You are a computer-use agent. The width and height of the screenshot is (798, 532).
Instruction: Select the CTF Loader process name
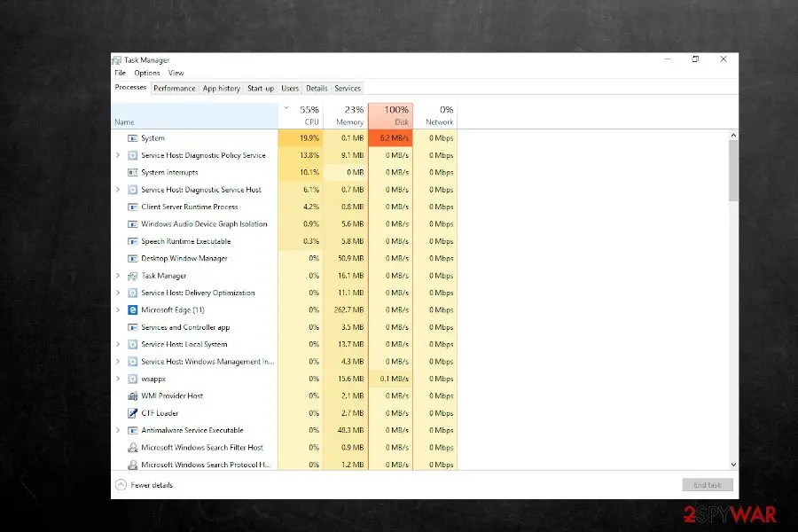click(x=160, y=413)
